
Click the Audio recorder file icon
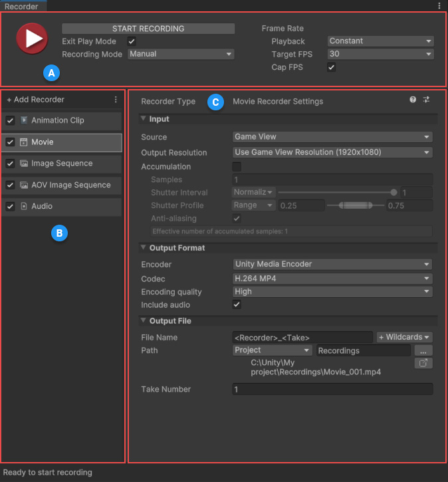[24, 206]
